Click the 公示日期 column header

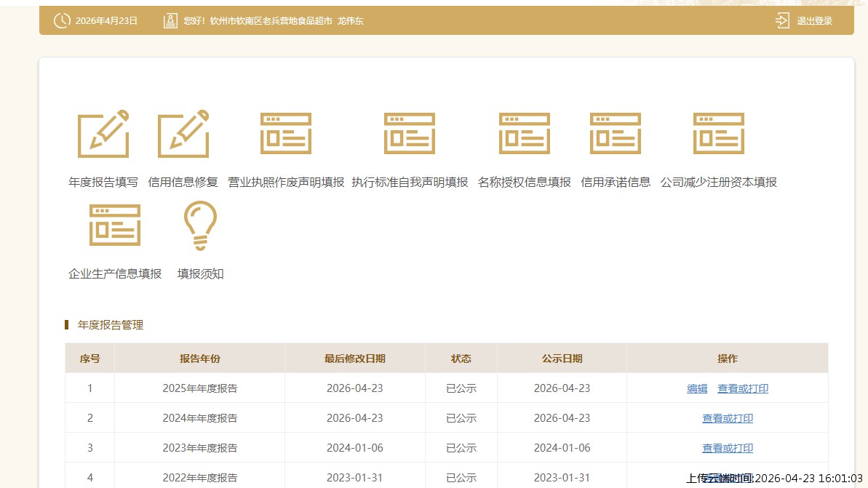tap(562, 359)
